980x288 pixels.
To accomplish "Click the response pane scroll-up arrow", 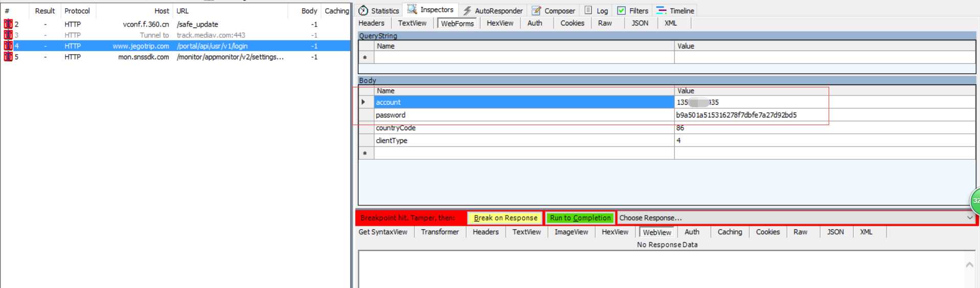I will coord(969,265).
